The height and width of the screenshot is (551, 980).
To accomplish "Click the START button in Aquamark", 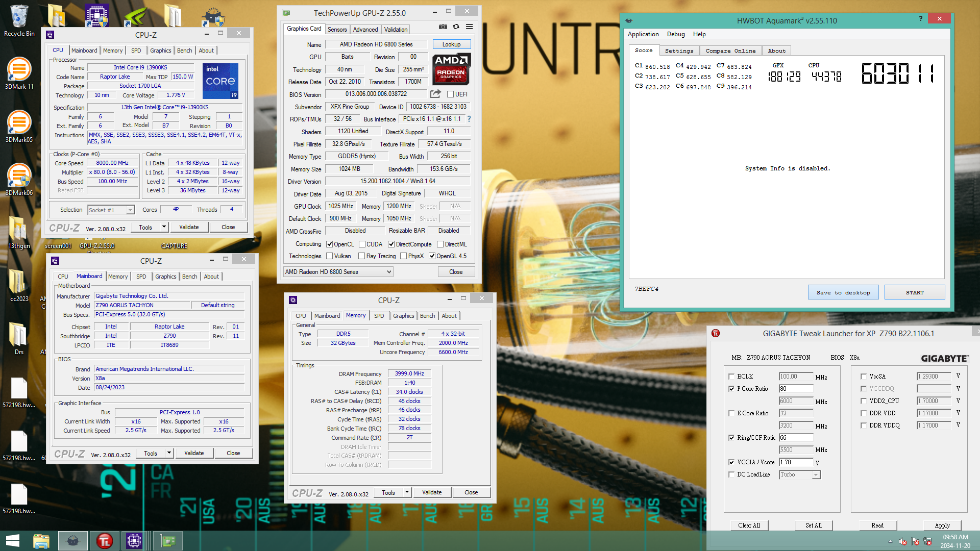I will [915, 292].
